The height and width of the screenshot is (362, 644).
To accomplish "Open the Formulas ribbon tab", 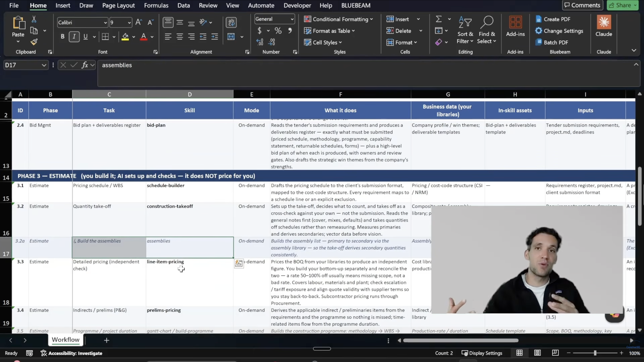I will click(x=156, y=5).
